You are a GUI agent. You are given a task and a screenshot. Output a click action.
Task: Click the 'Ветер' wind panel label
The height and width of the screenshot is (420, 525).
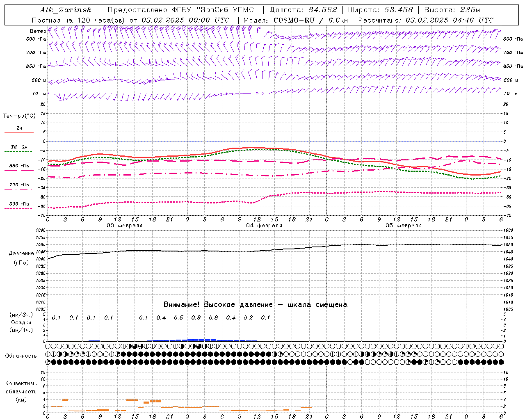pyautogui.click(x=38, y=31)
